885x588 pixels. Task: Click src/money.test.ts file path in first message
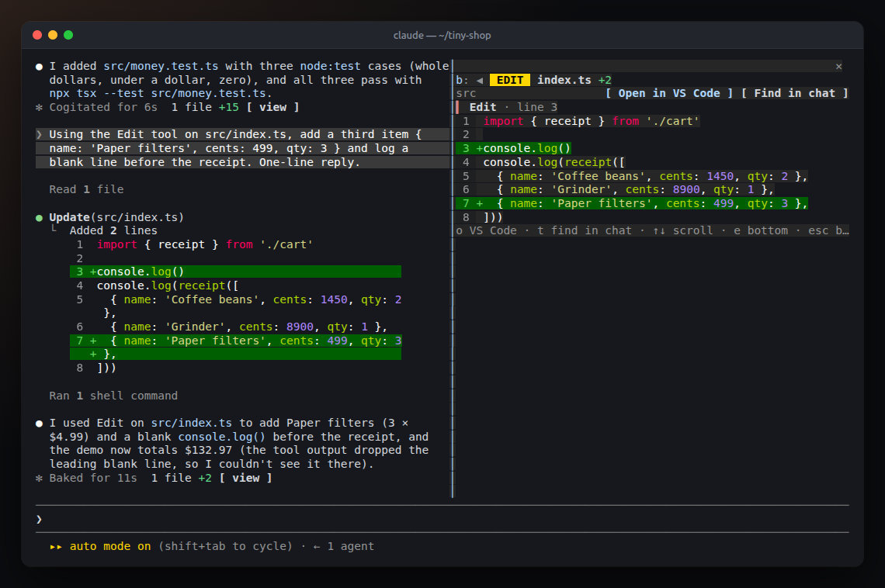pyautogui.click(x=161, y=66)
